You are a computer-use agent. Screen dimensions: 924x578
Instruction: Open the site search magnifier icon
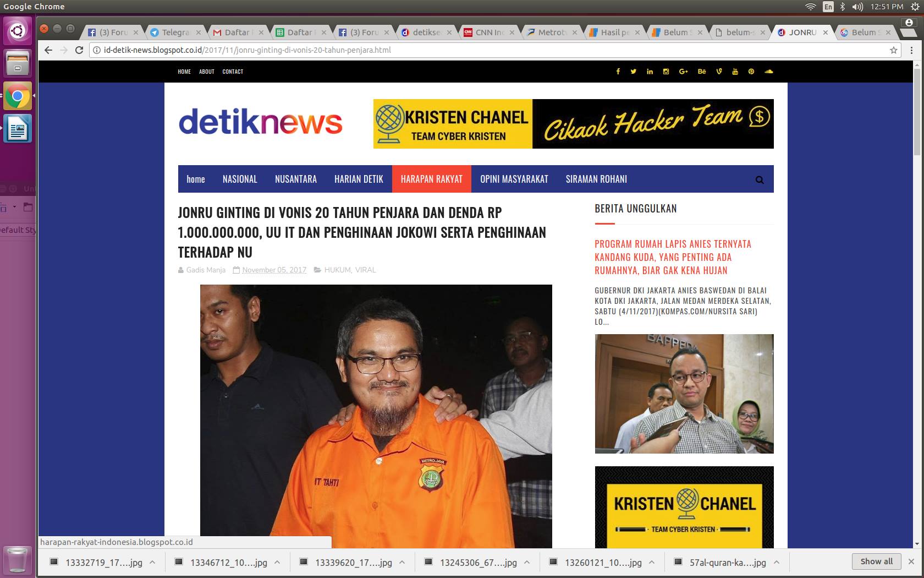pos(760,179)
